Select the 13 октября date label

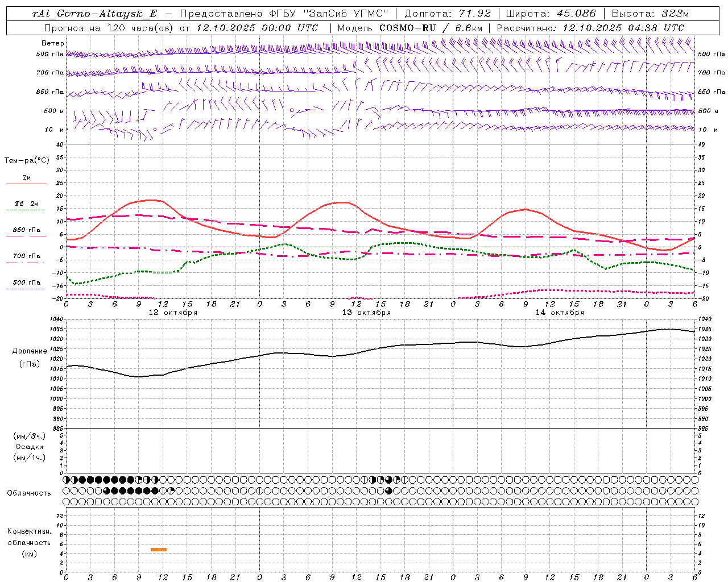[x=366, y=313]
